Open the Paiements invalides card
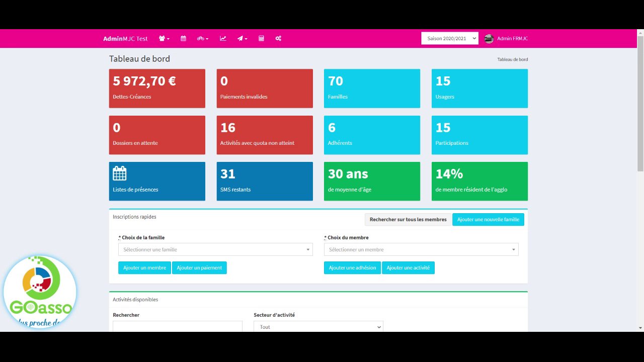The width and height of the screenshot is (644, 362). [265, 88]
